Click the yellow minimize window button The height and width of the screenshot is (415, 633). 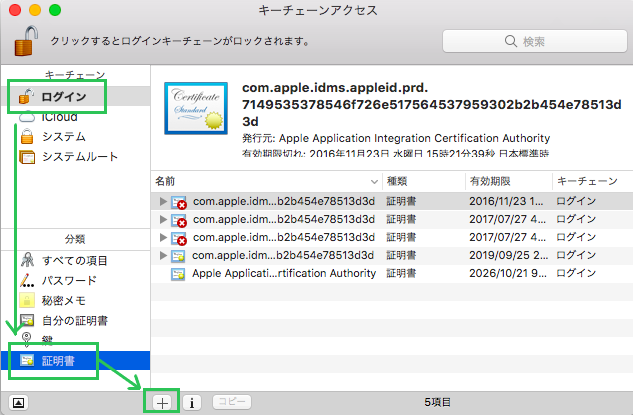pyautogui.click(x=35, y=10)
